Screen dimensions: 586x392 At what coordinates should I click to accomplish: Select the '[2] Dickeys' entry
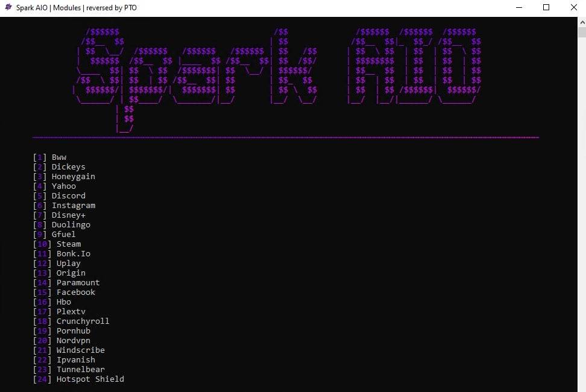(x=59, y=166)
